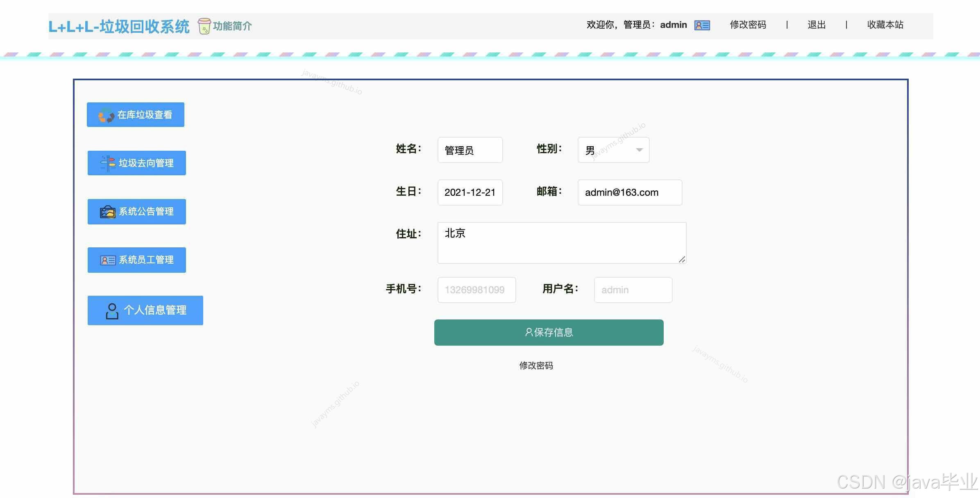Focus the 姓名 input field
980x498 pixels.
point(470,150)
